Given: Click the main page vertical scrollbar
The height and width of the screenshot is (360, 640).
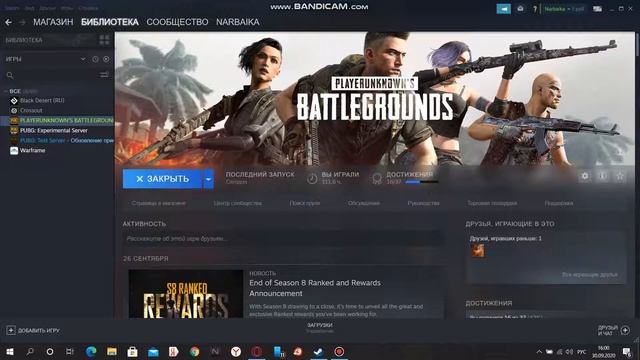Looking at the screenshot, I should click(x=637, y=176).
